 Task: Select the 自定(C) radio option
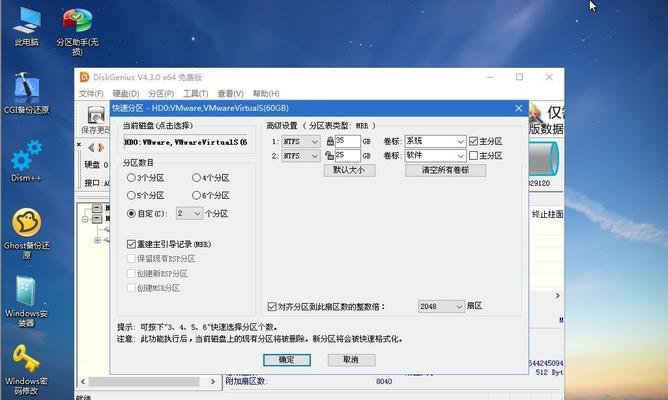coord(131,213)
